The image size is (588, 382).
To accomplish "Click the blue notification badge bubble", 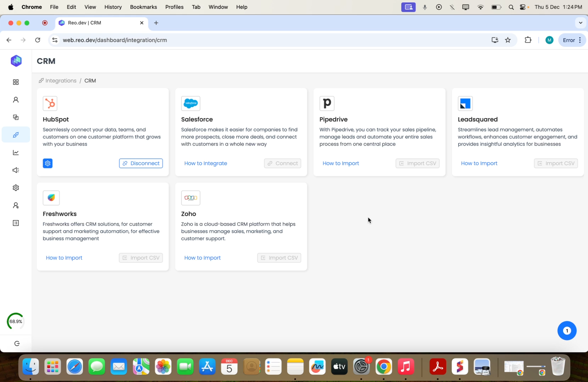I will pos(566,331).
